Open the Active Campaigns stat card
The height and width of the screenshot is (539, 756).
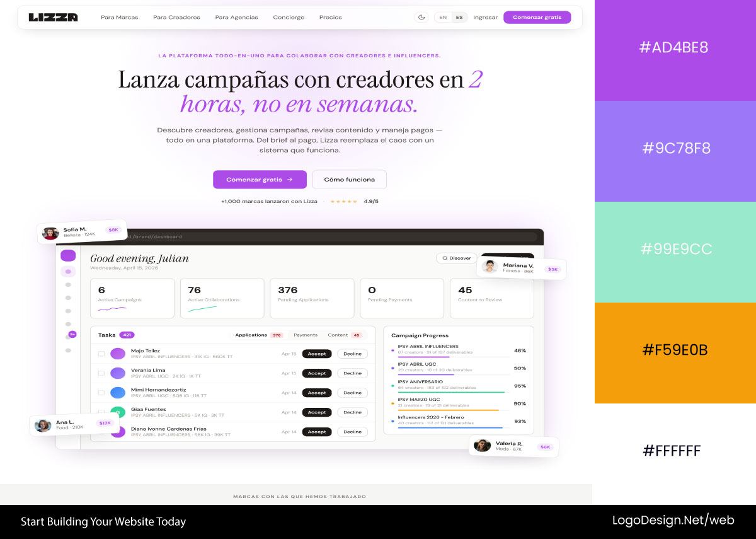coord(132,298)
